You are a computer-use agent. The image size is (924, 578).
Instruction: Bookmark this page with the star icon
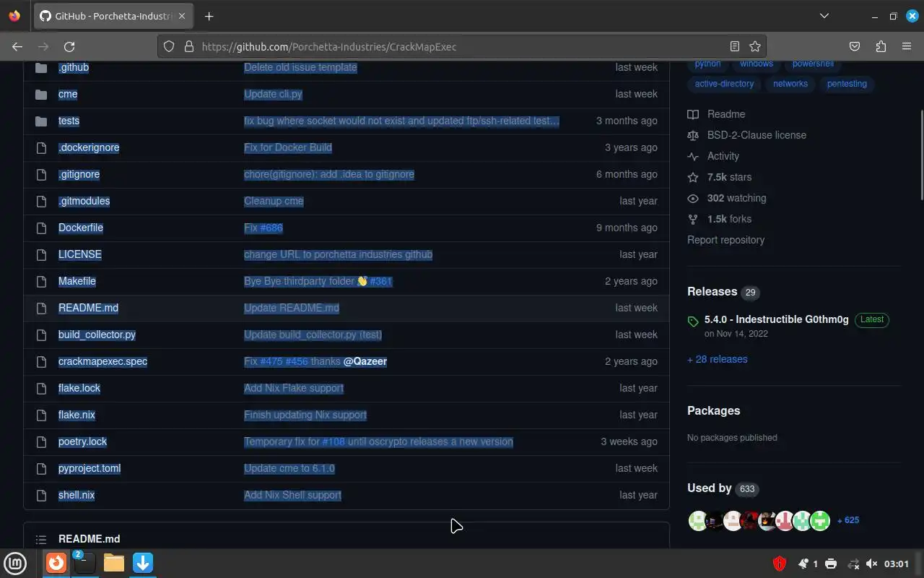pos(755,46)
